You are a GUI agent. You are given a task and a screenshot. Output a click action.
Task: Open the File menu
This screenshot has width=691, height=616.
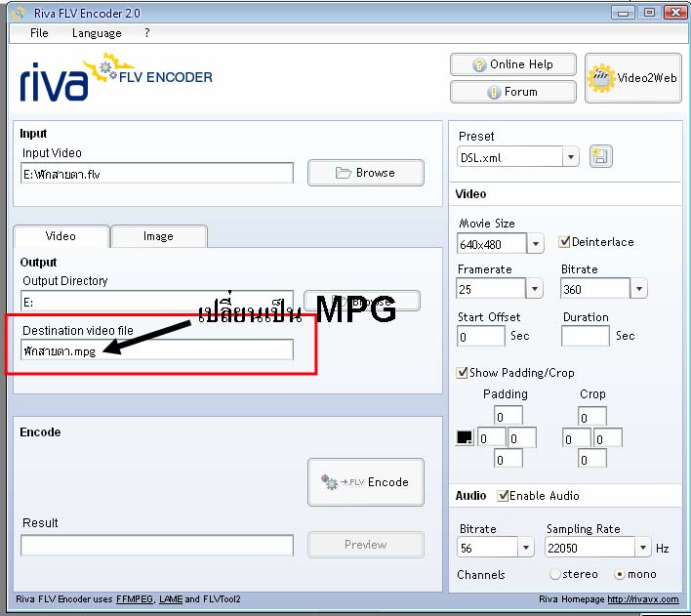(39, 33)
